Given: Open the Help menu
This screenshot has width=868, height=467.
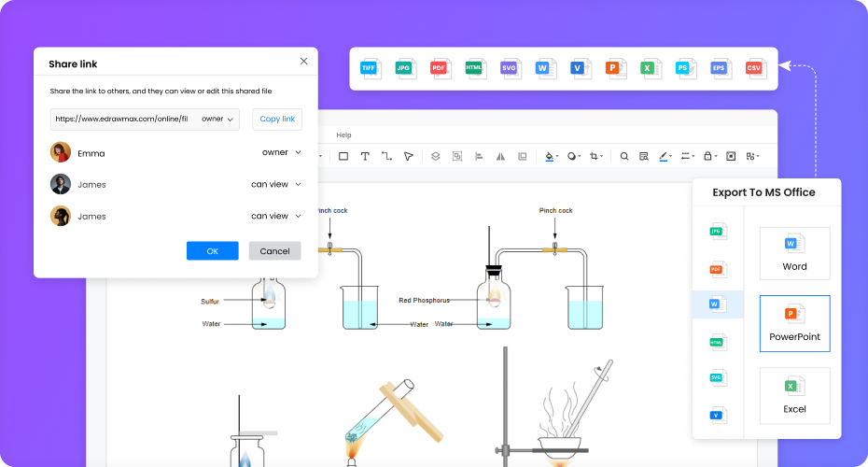Looking at the screenshot, I should (x=343, y=135).
